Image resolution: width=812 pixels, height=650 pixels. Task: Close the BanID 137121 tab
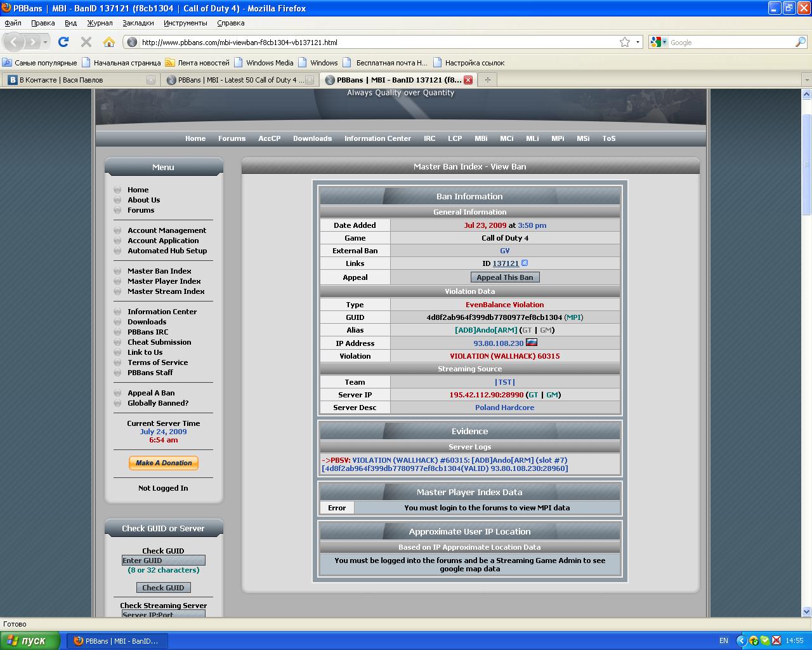468,80
